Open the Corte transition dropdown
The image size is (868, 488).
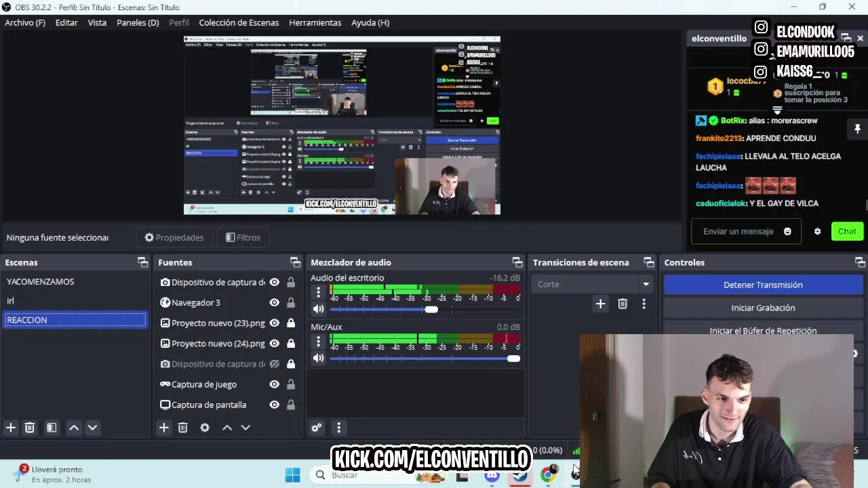(593, 284)
